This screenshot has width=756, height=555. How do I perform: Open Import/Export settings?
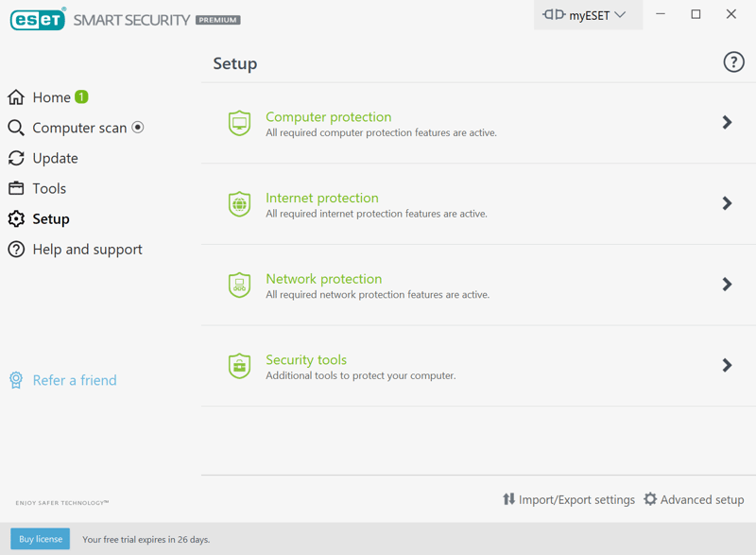tap(576, 499)
